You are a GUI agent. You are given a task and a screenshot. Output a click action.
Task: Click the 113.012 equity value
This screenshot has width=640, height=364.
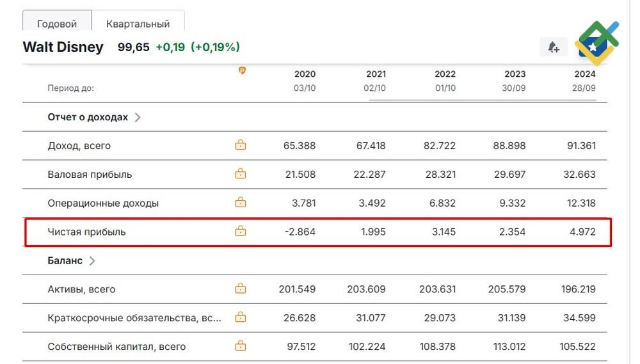(x=509, y=347)
